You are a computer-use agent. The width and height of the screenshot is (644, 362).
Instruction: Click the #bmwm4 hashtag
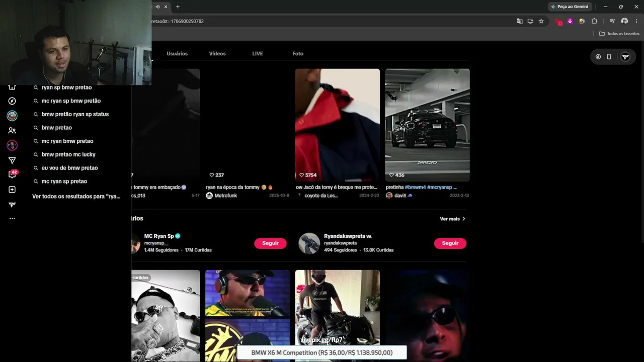[x=415, y=188]
